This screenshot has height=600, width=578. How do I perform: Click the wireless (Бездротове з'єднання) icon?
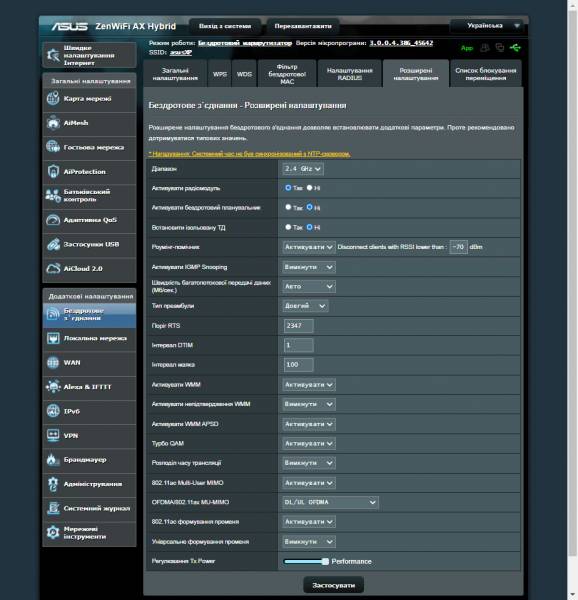[53, 314]
